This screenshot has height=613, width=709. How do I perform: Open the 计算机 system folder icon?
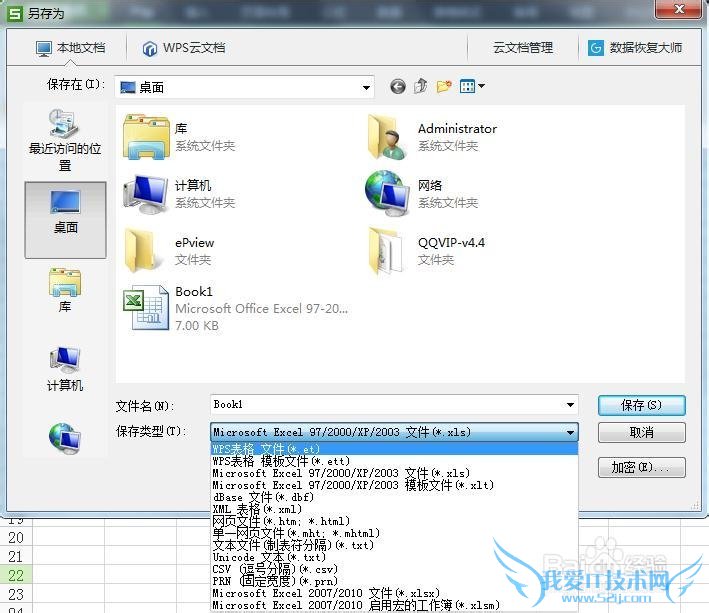145,193
